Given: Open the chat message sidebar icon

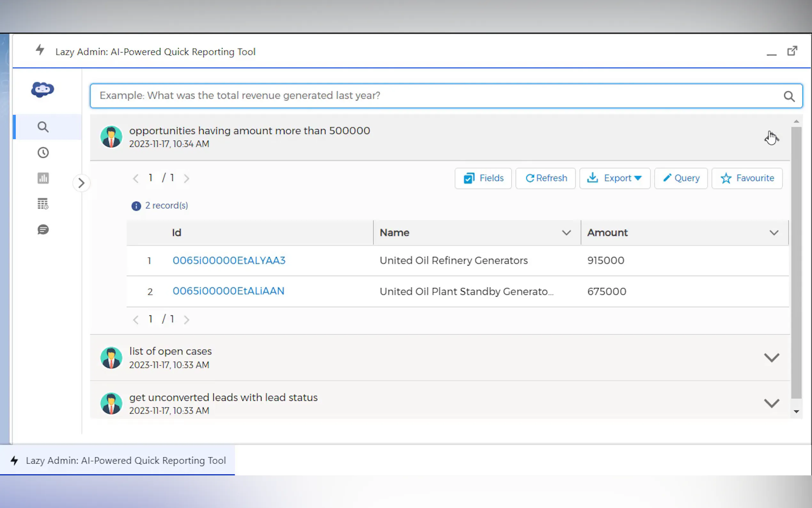Looking at the screenshot, I should pyautogui.click(x=43, y=230).
